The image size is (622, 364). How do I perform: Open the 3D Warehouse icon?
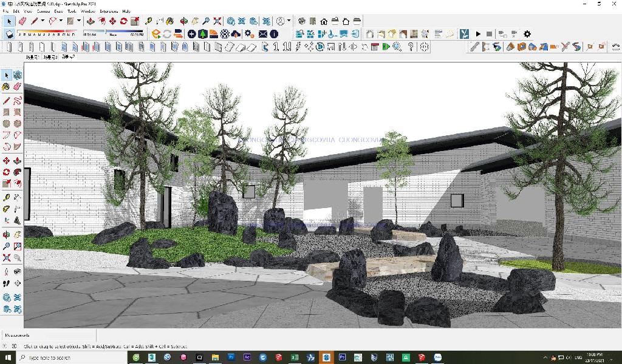point(231,21)
